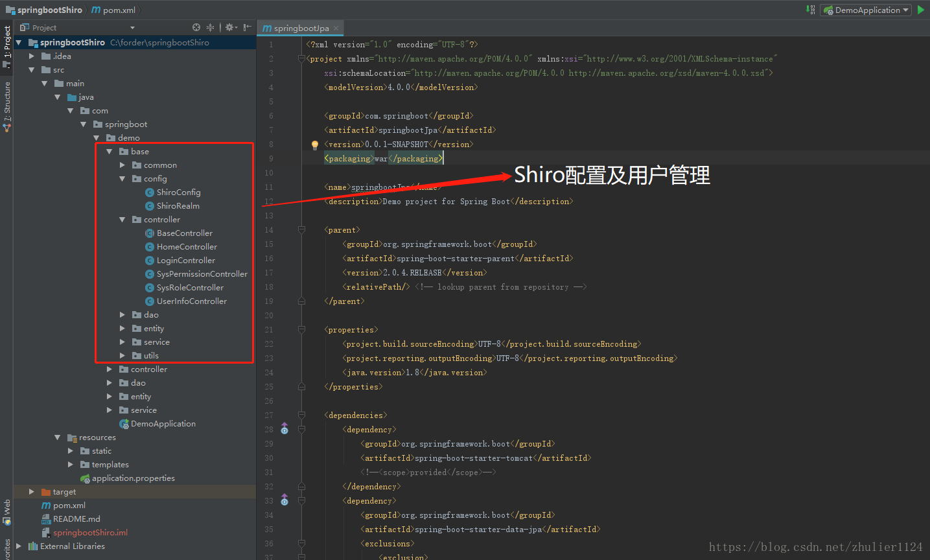Viewport: 930px width, 560px height.
Task: Select the entity package under base
Action: click(x=154, y=328)
